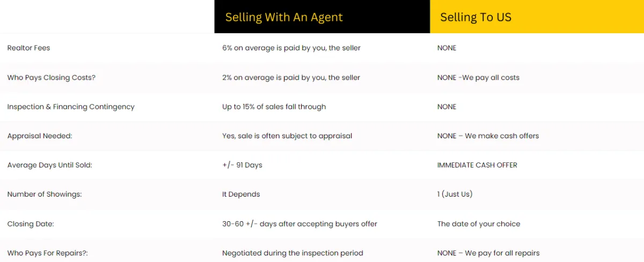The width and height of the screenshot is (644, 262).
Task: Click the 'Number of Showings:' row label
Action: point(45,194)
